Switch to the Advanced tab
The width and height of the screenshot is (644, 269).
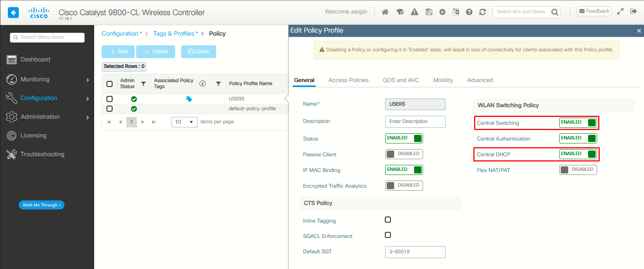click(x=480, y=80)
